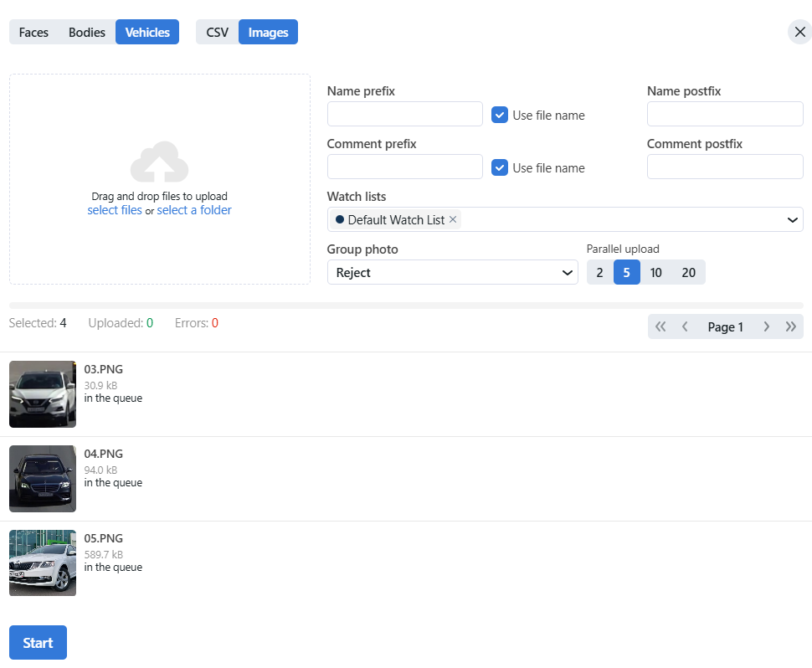This screenshot has height=668, width=812.
Task: Click the 04.PNG car thumbnail
Action: [x=43, y=479]
